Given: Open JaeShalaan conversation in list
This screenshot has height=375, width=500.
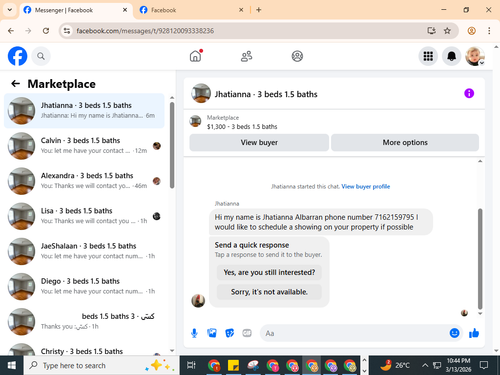Looking at the screenshot, I should (x=84, y=251).
